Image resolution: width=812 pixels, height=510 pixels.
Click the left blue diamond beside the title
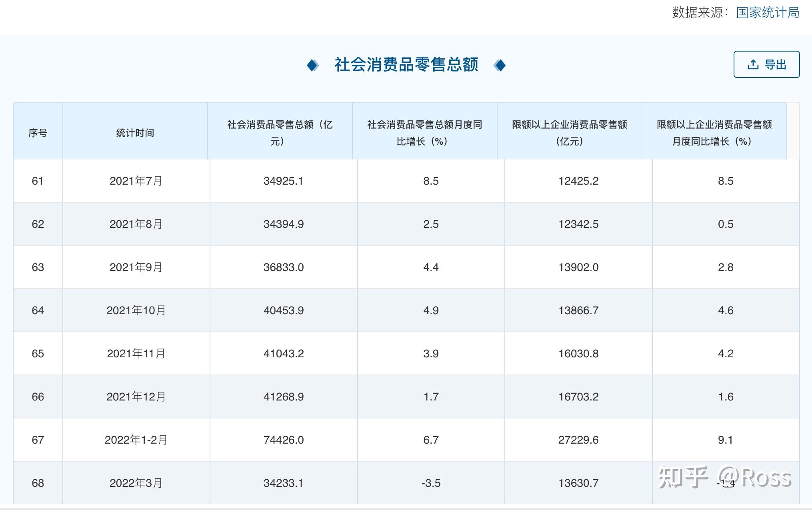tap(312, 65)
